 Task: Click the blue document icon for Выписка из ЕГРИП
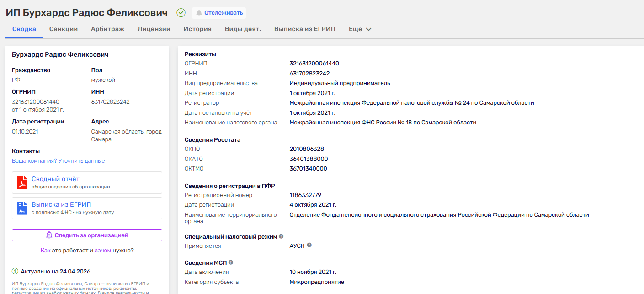pos(22,208)
